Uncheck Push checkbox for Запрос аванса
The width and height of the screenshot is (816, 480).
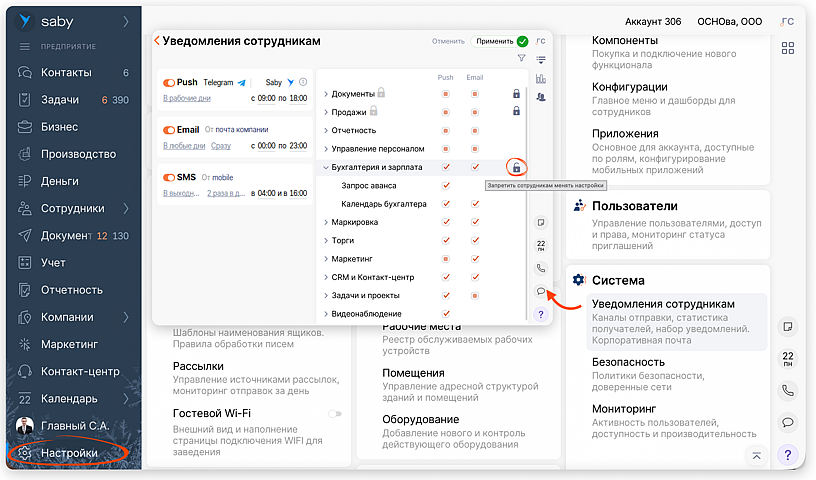pos(446,186)
